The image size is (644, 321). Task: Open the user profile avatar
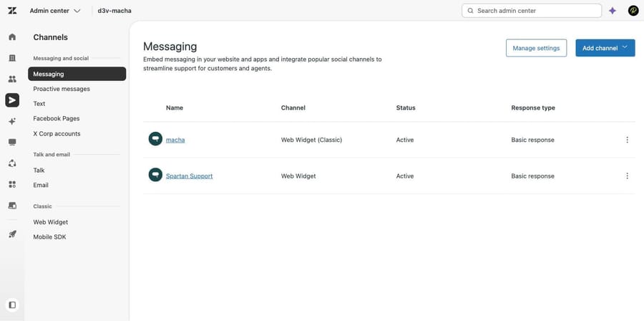[x=633, y=11]
